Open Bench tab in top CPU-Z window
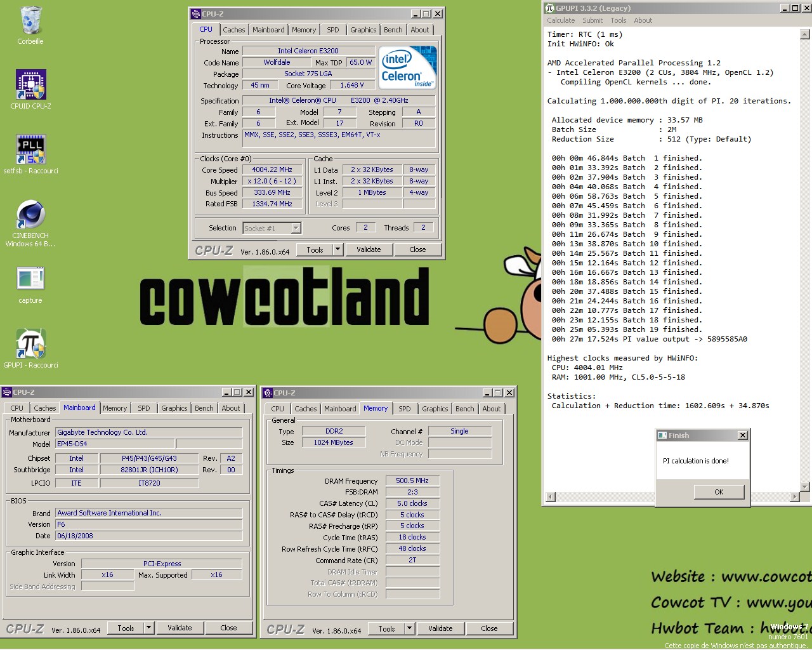 point(393,30)
